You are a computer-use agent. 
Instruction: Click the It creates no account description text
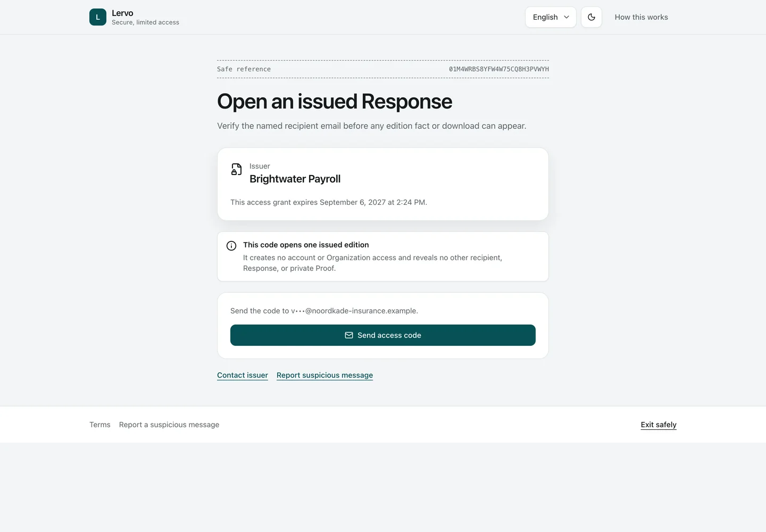point(372,263)
